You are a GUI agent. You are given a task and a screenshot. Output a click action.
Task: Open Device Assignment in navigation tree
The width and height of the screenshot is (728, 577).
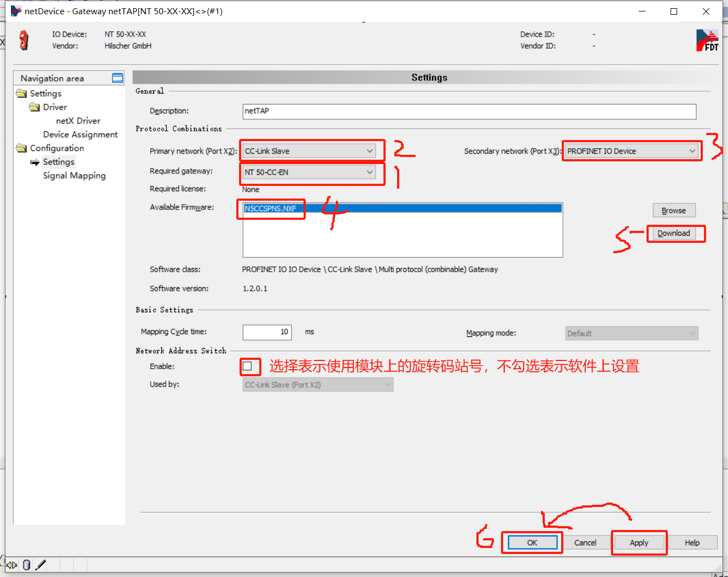point(80,135)
